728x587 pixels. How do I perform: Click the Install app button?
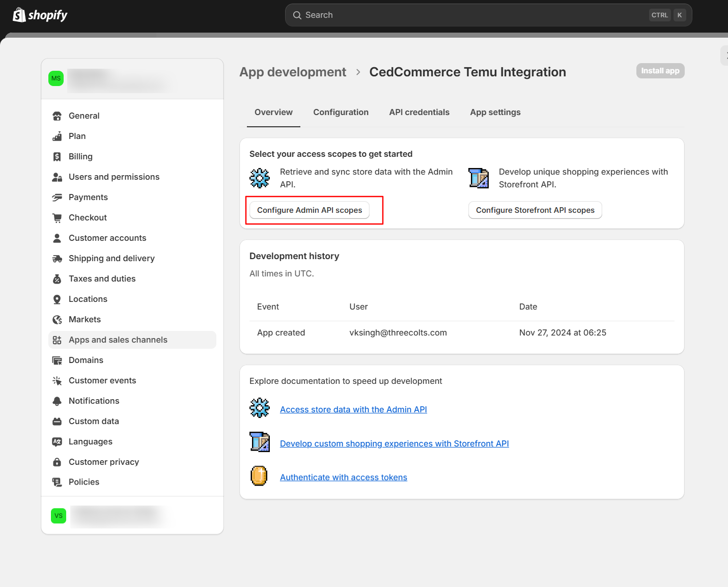click(660, 71)
